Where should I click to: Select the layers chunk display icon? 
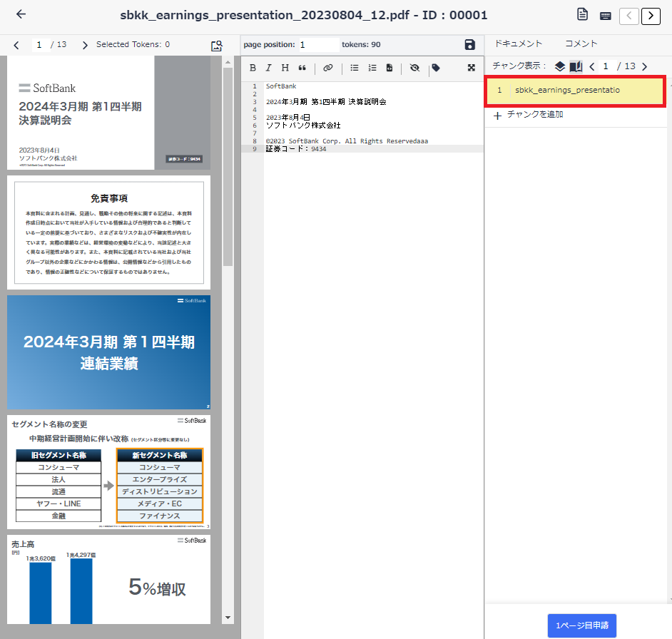pyautogui.click(x=560, y=66)
